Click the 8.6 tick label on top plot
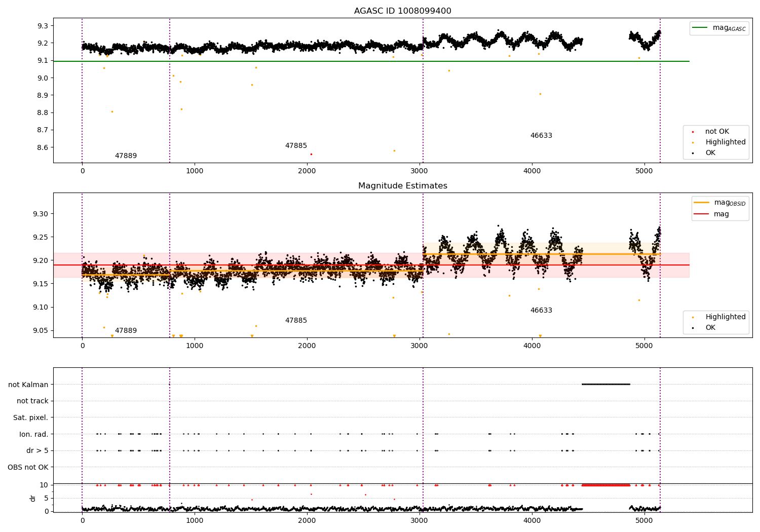 click(x=43, y=147)
